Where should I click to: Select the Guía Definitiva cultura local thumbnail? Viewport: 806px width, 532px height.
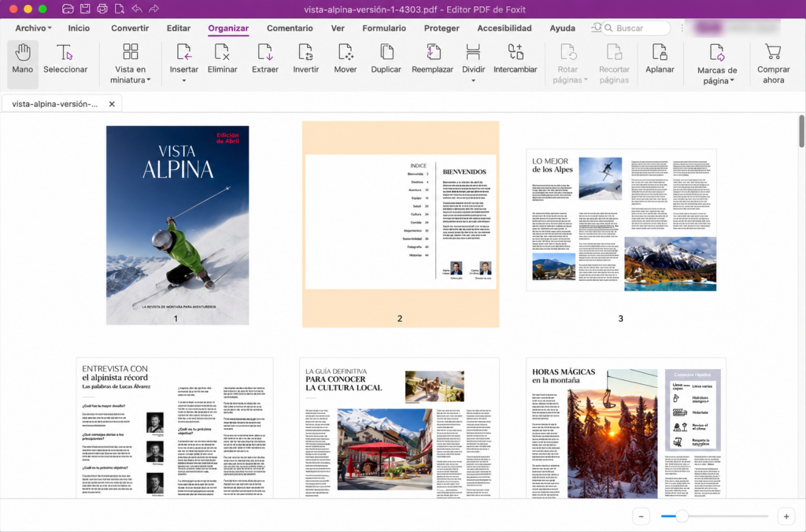click(399, 427)
